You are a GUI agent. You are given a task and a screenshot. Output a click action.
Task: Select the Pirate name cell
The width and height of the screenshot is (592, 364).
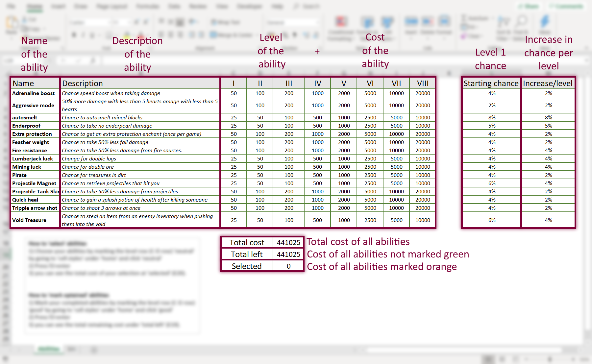(35, 175)
